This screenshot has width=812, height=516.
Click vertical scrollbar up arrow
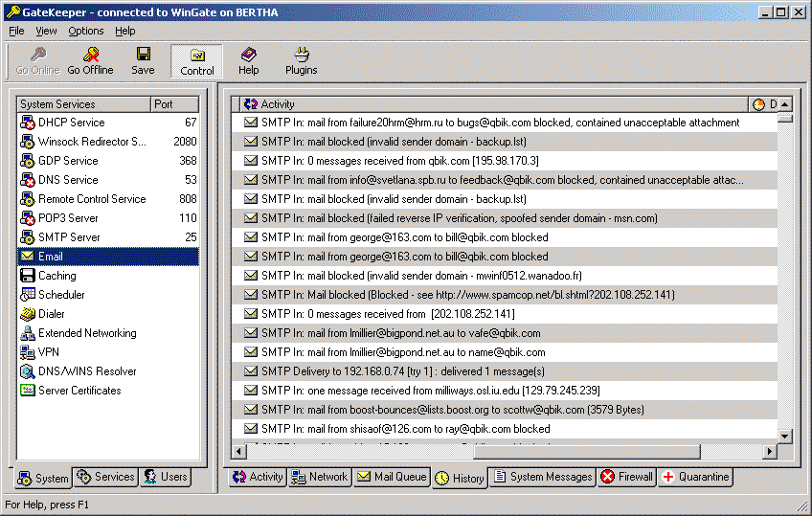(785, 104)
